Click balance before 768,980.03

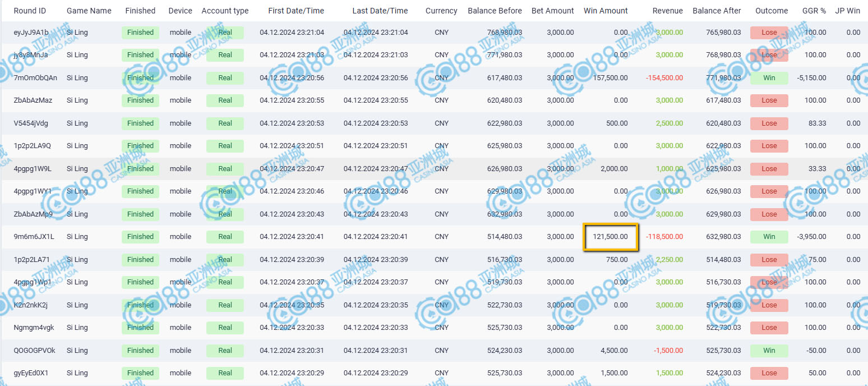(505, 33)
